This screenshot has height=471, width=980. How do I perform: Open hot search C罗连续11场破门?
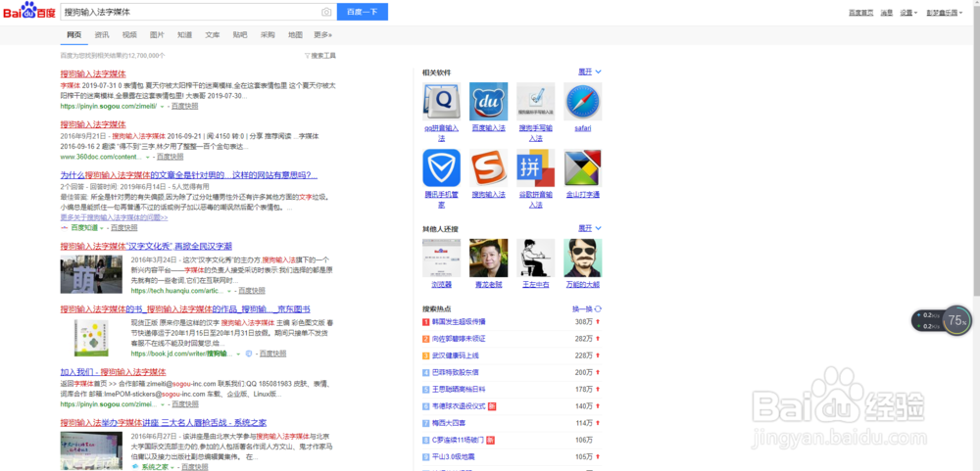(x=458, y=440)
